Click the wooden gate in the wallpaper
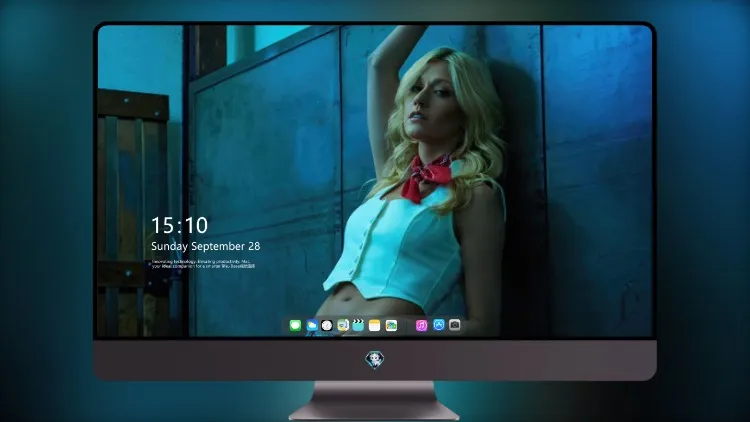The image size is (750, 422). (134, 213)
